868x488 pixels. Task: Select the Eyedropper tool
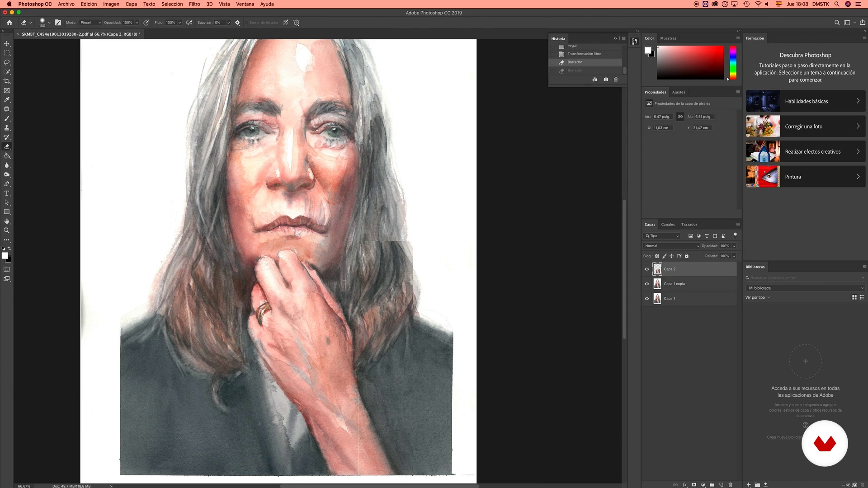click(x=7, y=100)
